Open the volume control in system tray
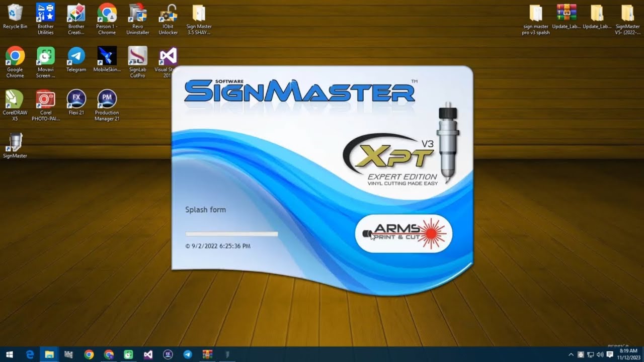The height and width of the screenshot is (362, 644). [x=600, y=354]
